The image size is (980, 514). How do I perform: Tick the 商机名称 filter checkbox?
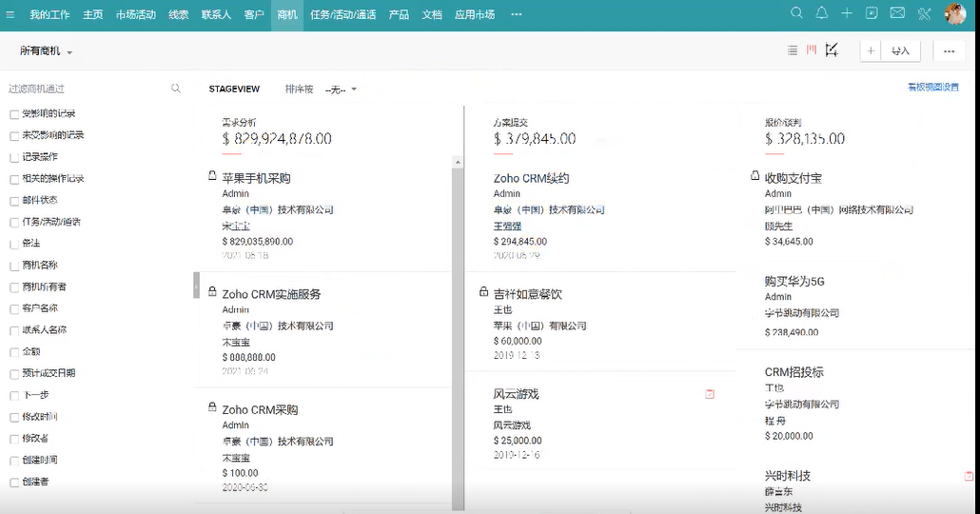[14, 266]
